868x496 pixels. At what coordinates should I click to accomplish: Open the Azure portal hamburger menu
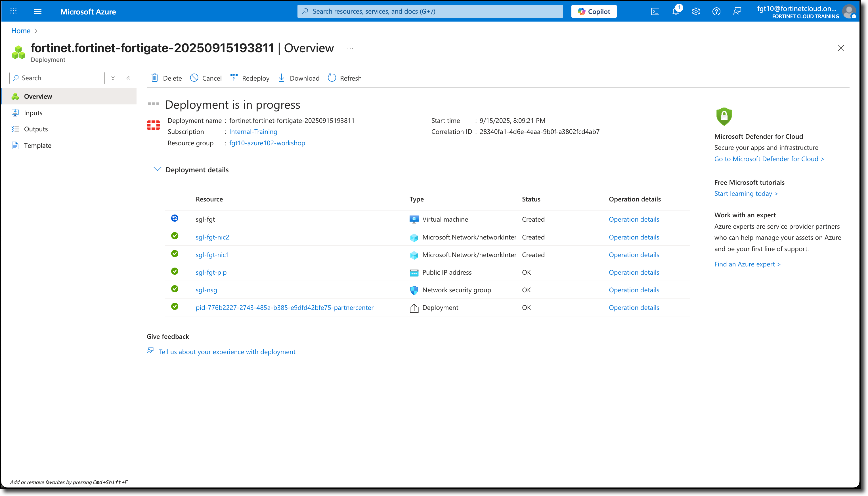click(38, 11)
